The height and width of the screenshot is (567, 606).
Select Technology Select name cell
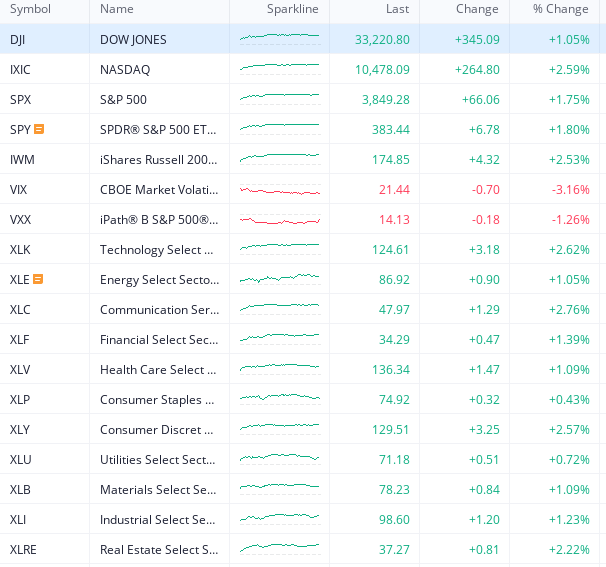click(157, 250)
